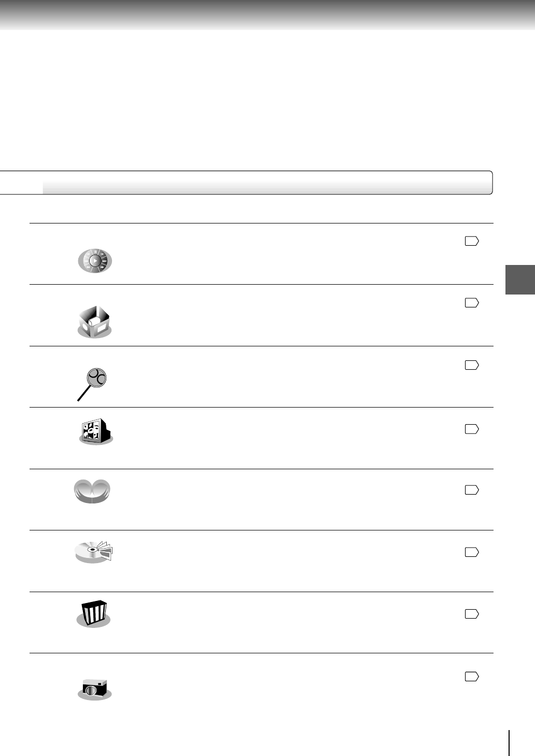This screenshot has width=535, height=756.
Task: Click the heart-shaped icon
Action: click(93, 491)
